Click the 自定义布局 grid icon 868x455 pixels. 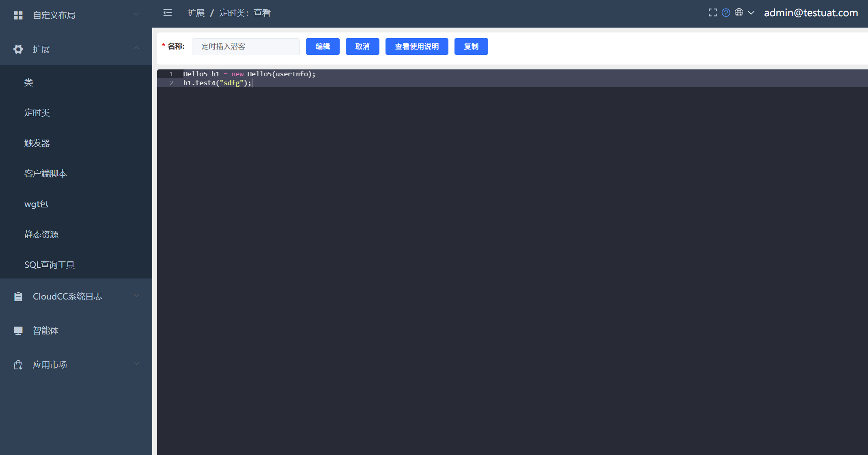[18, 15]
